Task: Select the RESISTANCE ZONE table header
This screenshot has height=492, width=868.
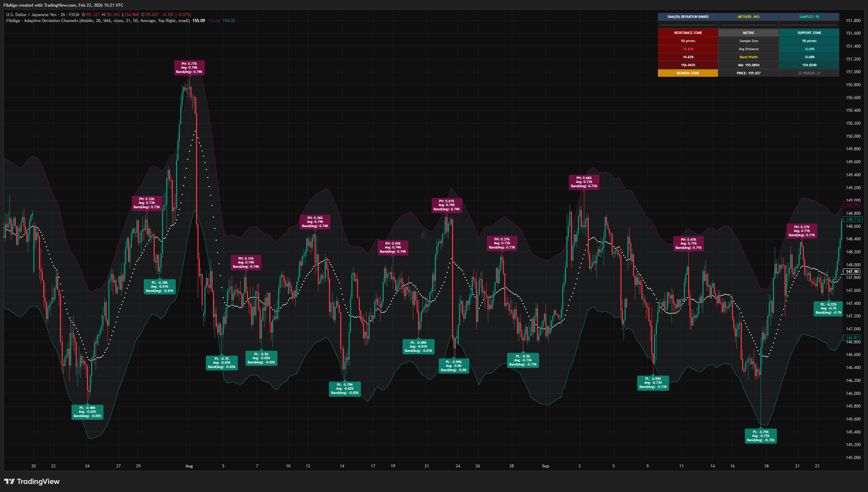Action: coord(688,33)
